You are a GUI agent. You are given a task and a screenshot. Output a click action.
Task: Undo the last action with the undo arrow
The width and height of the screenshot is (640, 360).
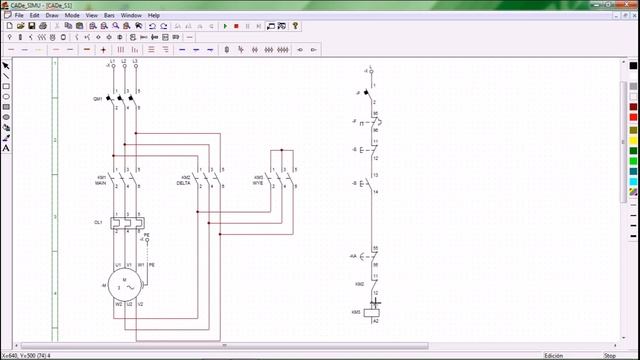click(152, 26)
